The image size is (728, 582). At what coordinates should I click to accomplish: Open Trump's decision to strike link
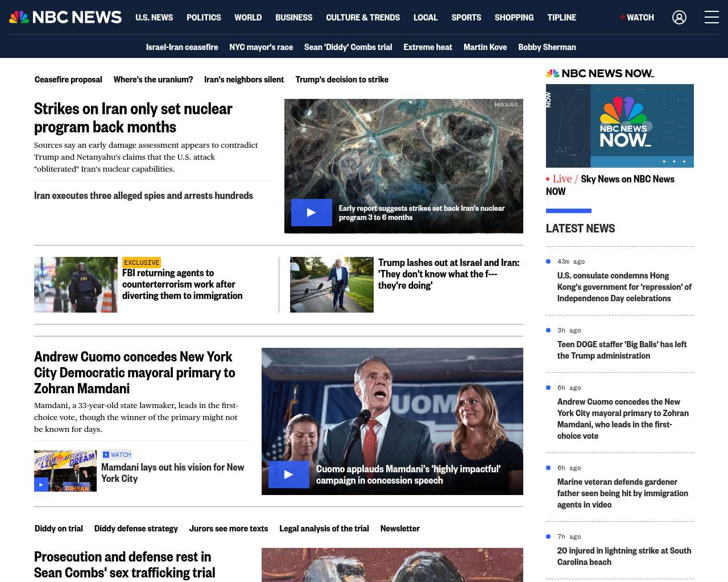[x=342, y=80]
